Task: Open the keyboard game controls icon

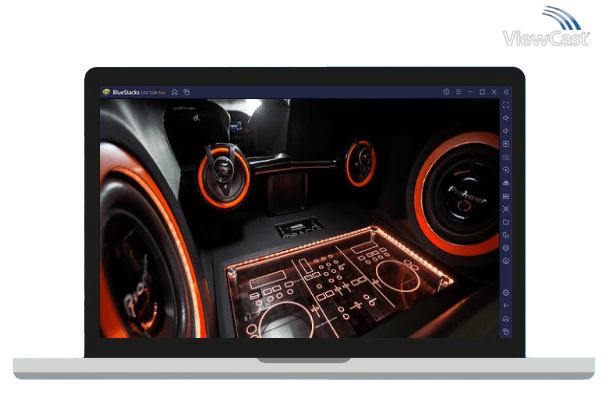Action: [x=506, y=157]
